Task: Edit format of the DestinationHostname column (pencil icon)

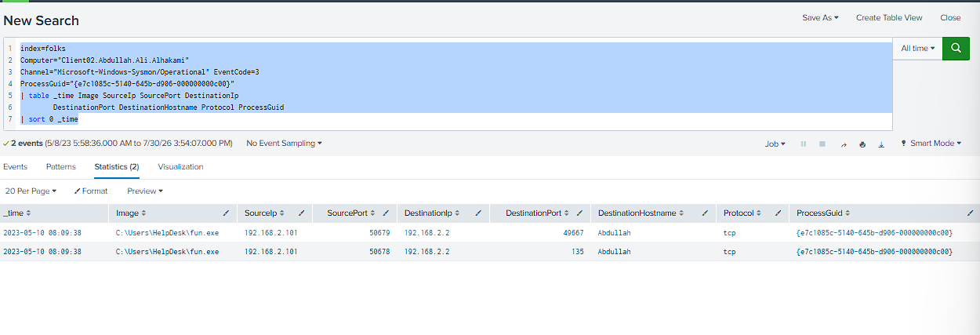Action: click(x=706, y=213)
